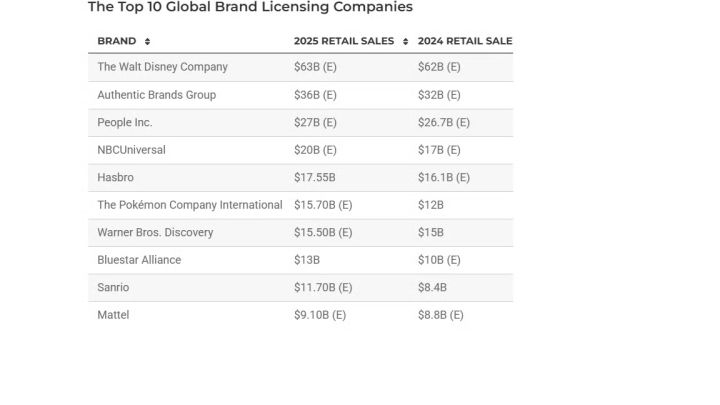This screenshot has height=405, width=720.
Task: Sort table by the Brand sort arrows icon
Action: [x=147, y=41]
